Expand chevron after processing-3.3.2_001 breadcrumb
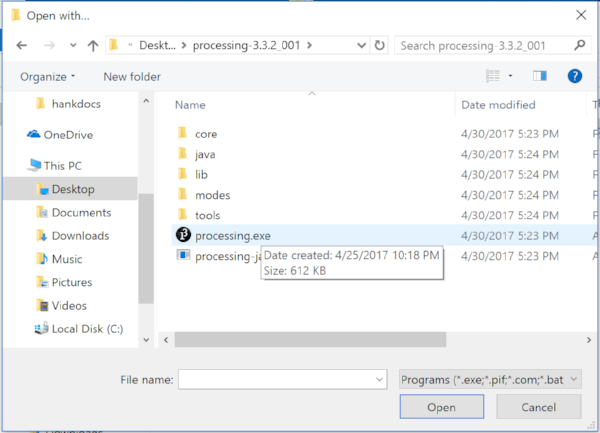 (309, 46)
